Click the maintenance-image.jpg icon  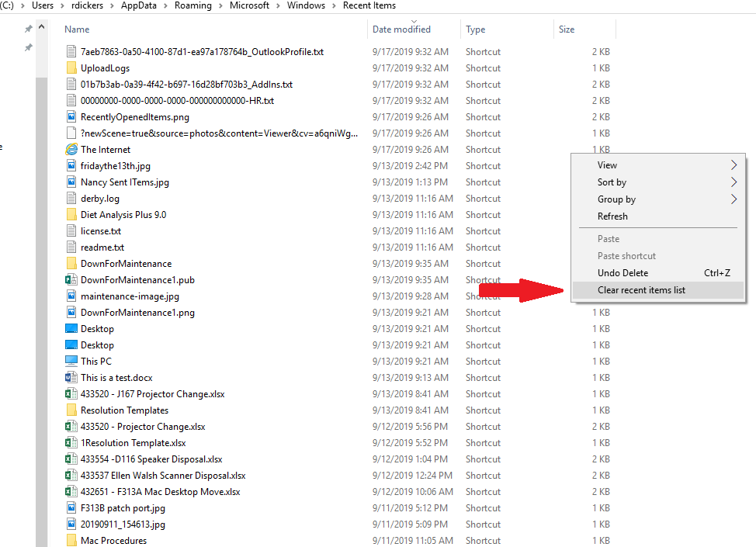coord(71,296)
